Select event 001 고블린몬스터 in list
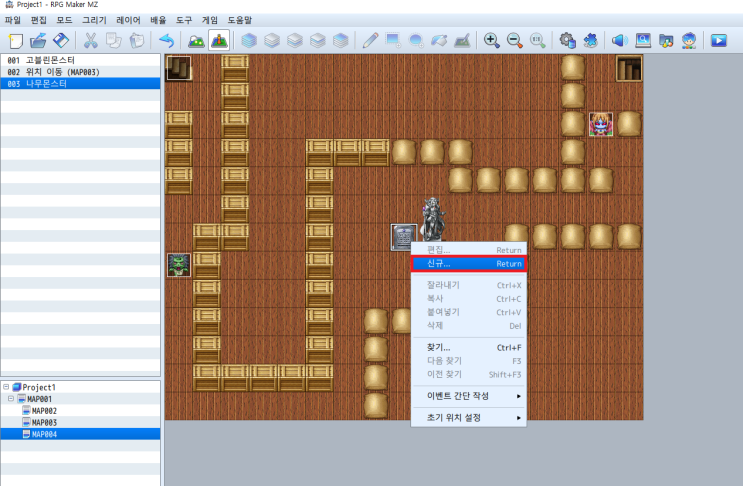 (x=81, y=60)
